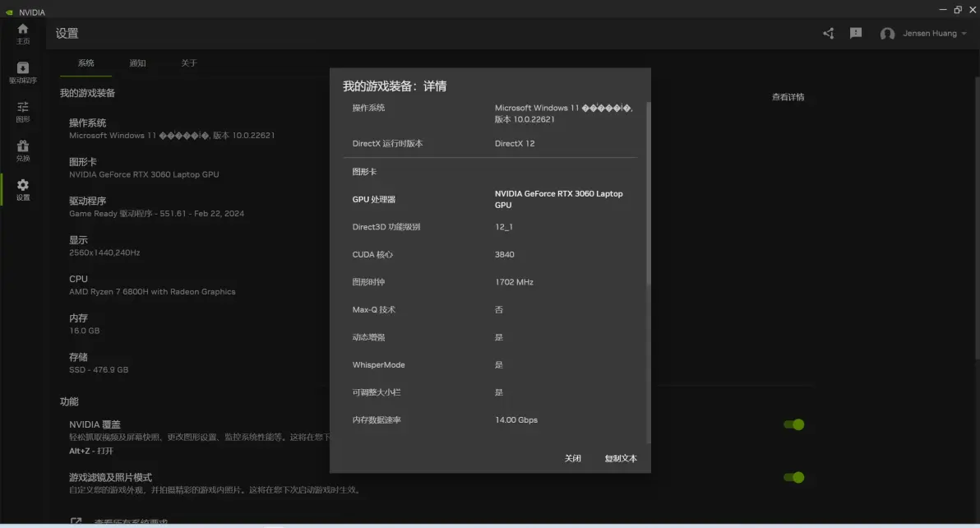Click the 功能 section heading
The height and width of the screenshot is (528, 980).
69,402
